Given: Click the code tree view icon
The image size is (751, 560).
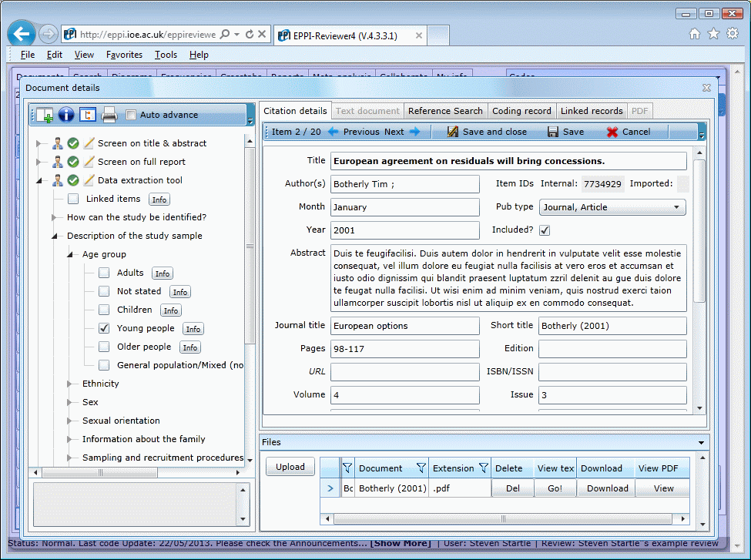Looking at the screenshot, I should (87, 115).
